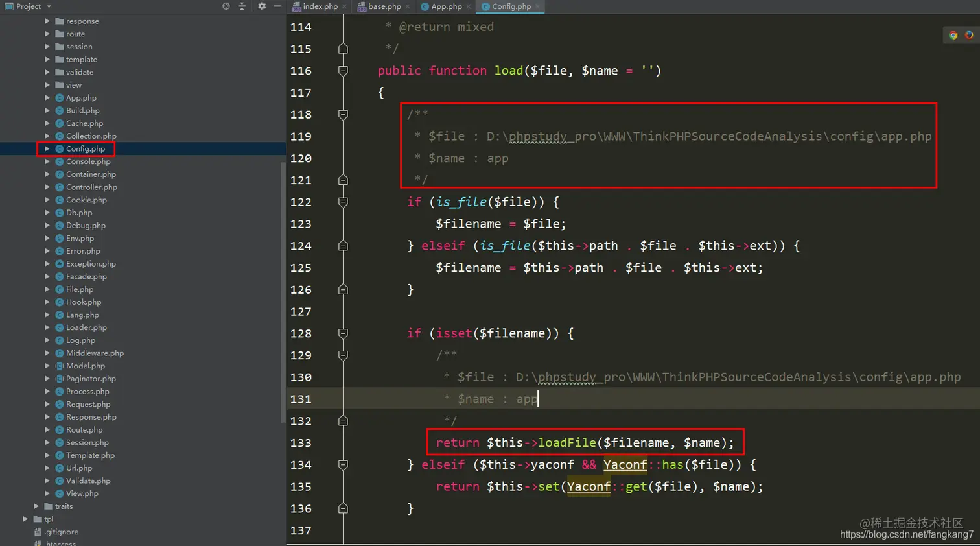This screenshot has width=980, height=546.
Task: Select Collection.php in the project tree
Action: (91, 136)
